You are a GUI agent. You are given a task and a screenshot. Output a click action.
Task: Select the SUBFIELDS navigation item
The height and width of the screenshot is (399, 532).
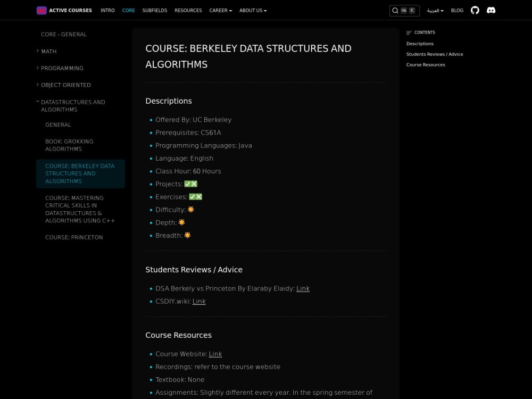(154, 10)
